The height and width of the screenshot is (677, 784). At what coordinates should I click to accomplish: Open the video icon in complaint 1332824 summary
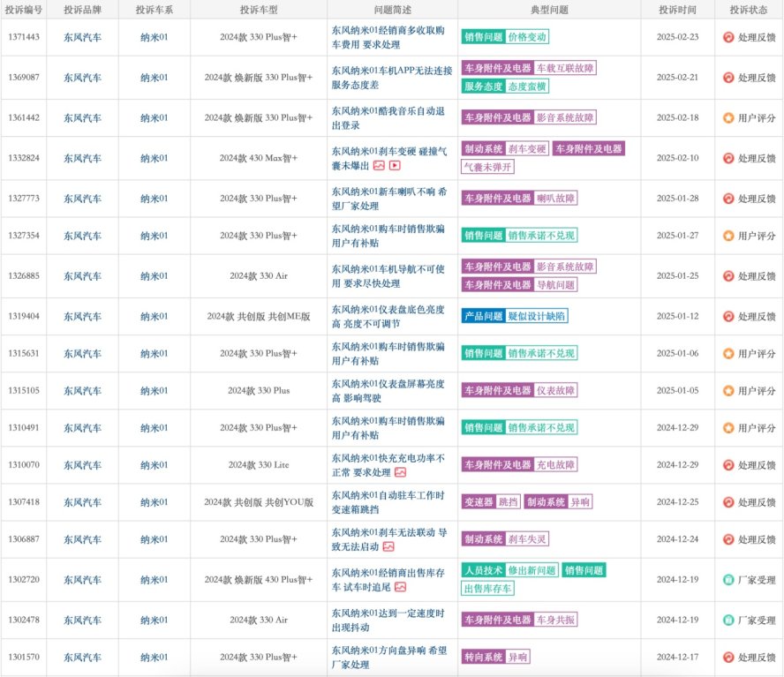tap(395, 166)
